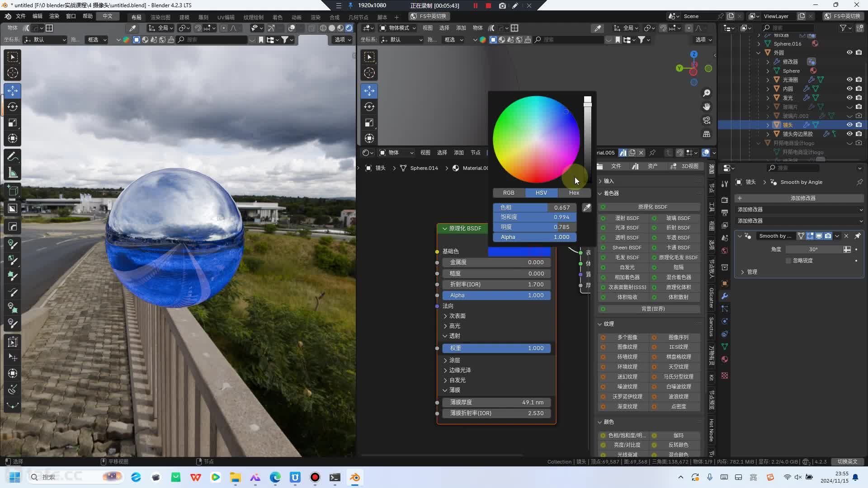Click the Windows Start button
The image size is (868, 488).
coord(14,477)
